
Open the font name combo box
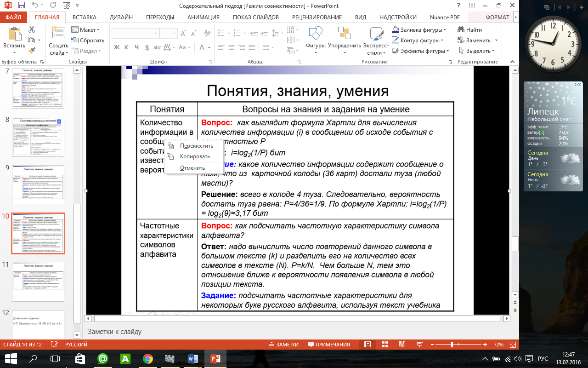pyautogui.click(x=135, y=34)
